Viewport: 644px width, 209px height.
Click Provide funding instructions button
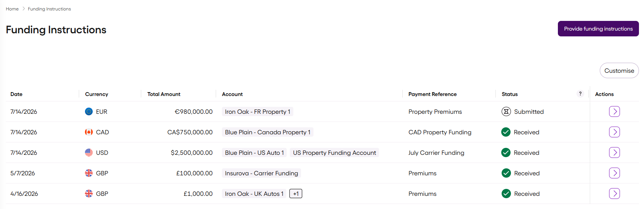click(598, 29)
